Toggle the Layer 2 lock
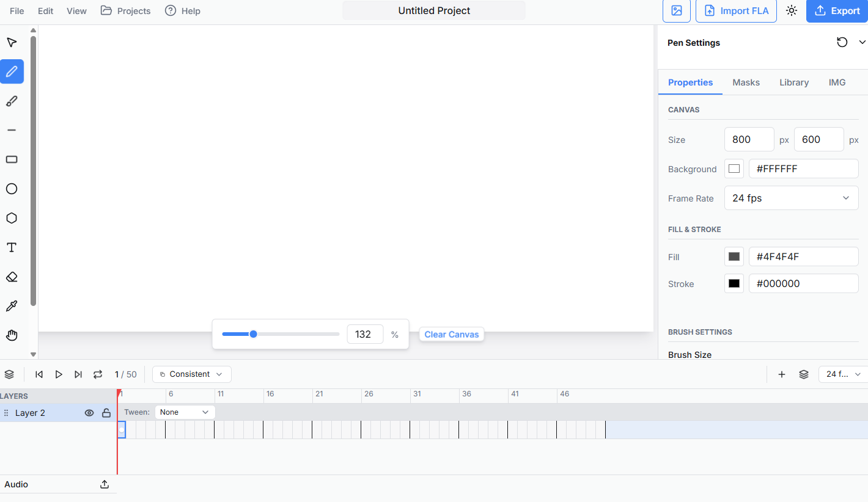 click(x=106, y=413)
